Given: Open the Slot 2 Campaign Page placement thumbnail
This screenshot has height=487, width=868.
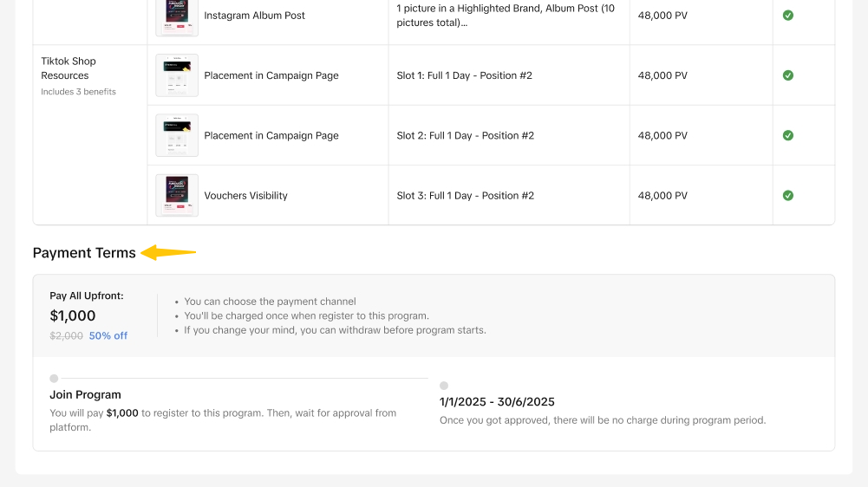Looking at the screenshot, I should [x=177, y=135].
